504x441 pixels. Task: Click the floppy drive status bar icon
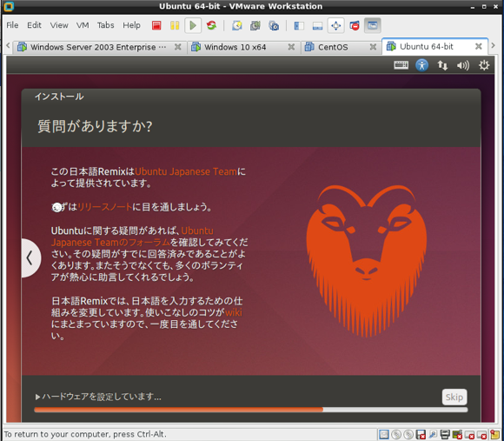(x=421, y=435)
